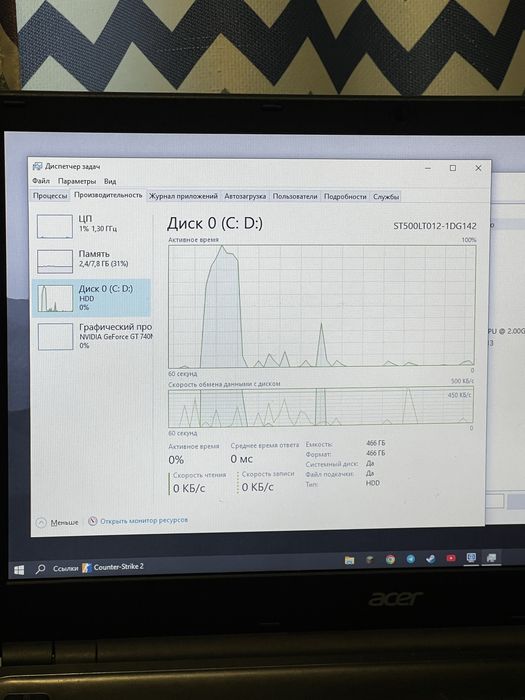This screenshot has width=525, height=700.
Task: Open Telegram from the taskbar
Action: pyautogui.click(x=411, y=559)
